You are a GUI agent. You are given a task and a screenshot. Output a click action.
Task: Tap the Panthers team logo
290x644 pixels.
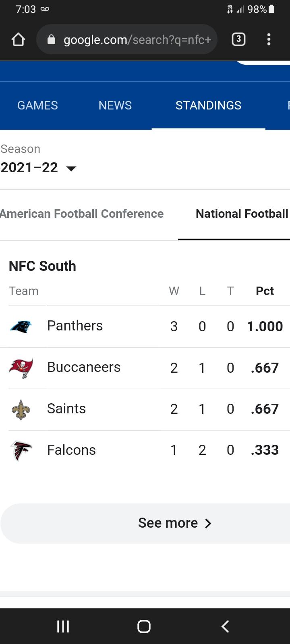[x=21, y=326]
